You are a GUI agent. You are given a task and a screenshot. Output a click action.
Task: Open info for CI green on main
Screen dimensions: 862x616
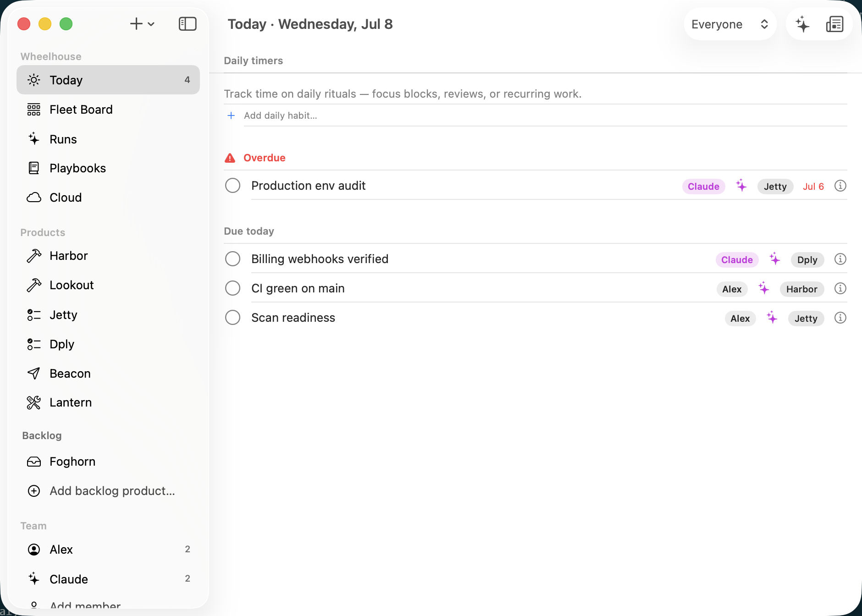(840, 288)
